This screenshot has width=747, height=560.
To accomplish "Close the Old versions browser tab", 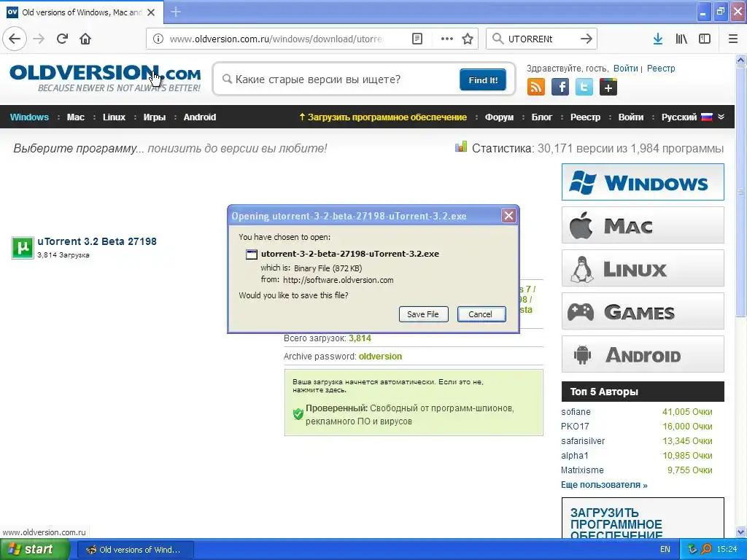I will pyautogui.click(x=151, y=12).
